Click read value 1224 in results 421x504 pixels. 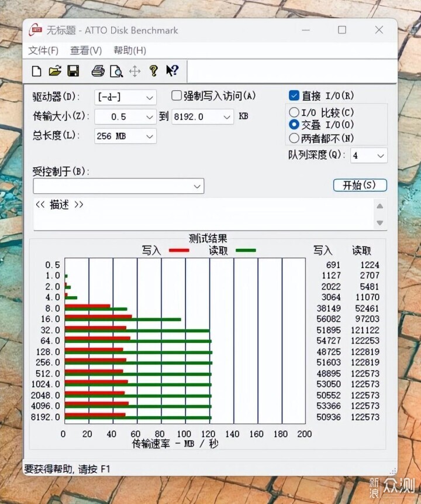[x=370, y=265]
